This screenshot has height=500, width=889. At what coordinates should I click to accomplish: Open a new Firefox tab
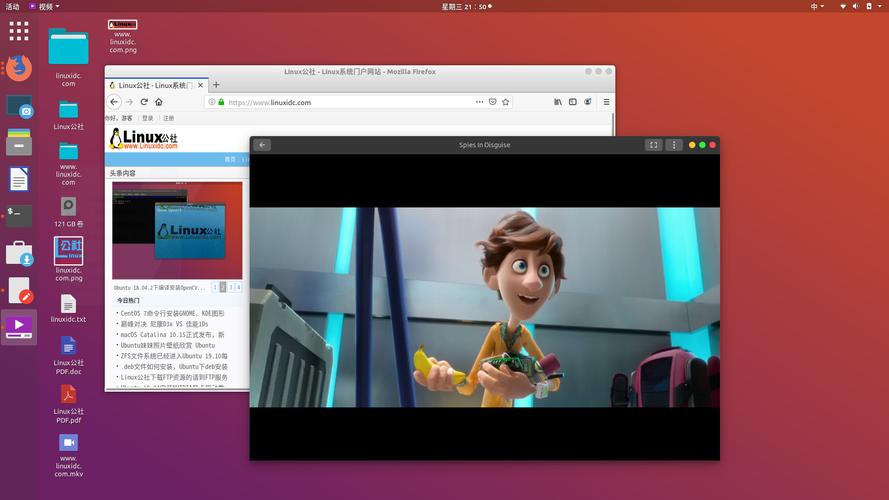(x=216, y=85)
